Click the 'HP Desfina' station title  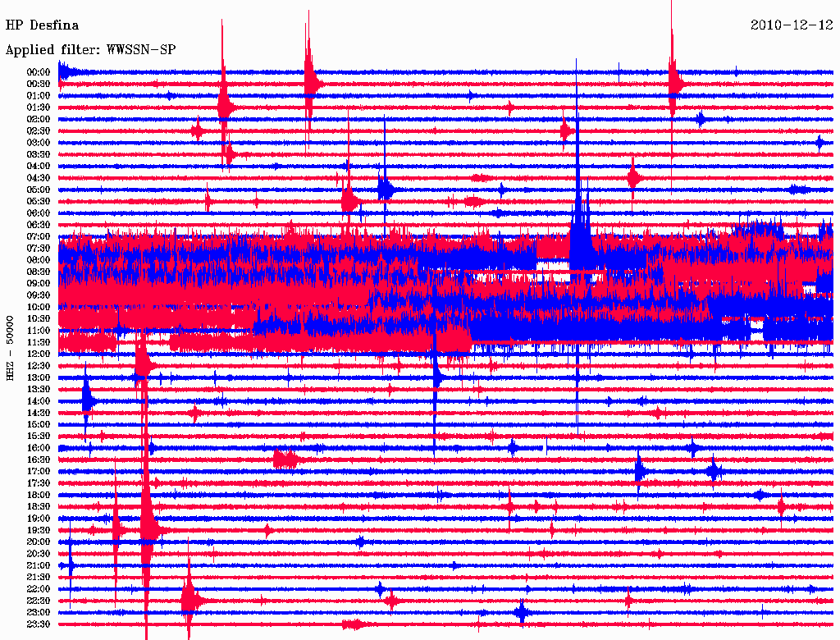[42, 25]
